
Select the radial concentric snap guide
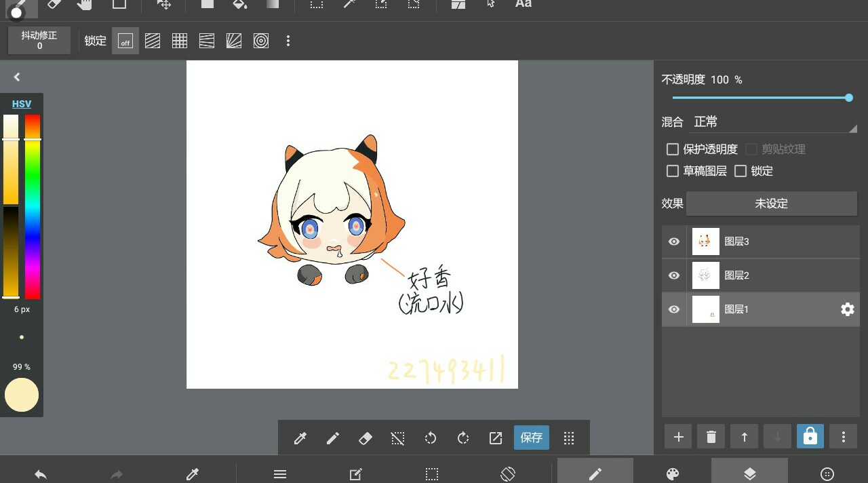(x=261, y=41)
